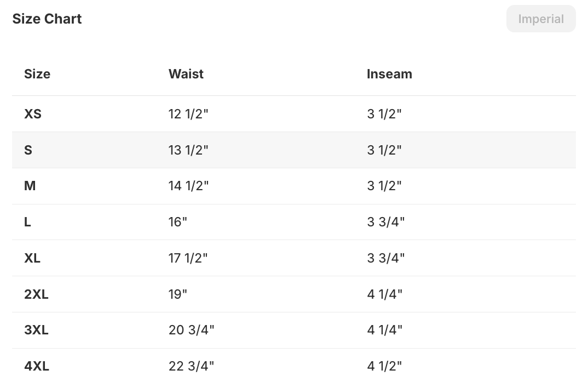Click the XL size row label

point(32,258)
